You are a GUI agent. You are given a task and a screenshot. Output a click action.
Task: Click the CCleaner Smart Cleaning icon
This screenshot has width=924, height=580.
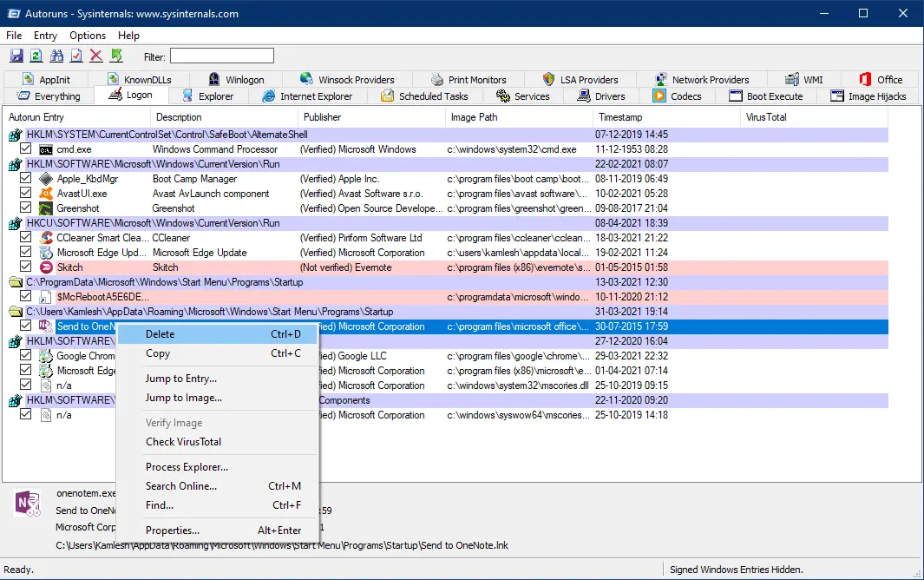point(46,238)
